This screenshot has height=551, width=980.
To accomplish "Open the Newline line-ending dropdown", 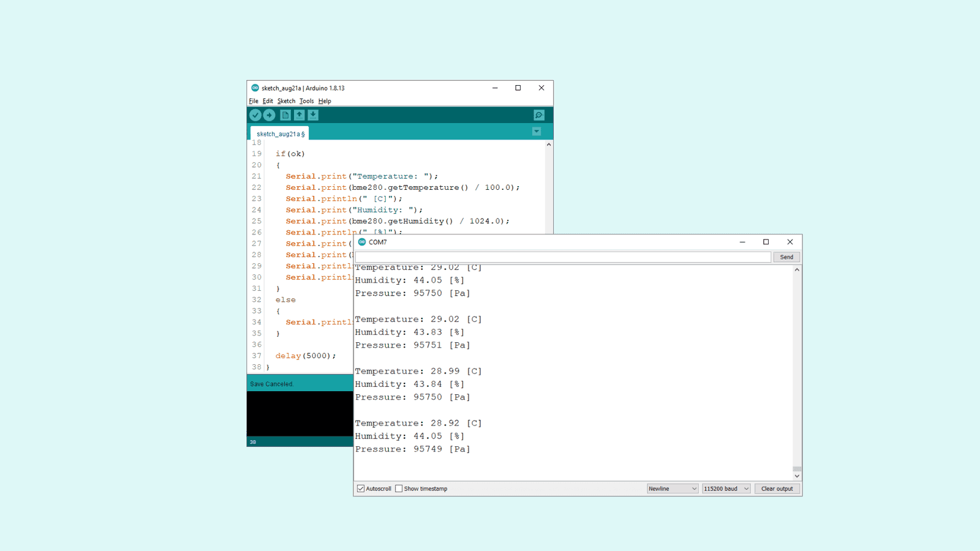I will 672,488.
